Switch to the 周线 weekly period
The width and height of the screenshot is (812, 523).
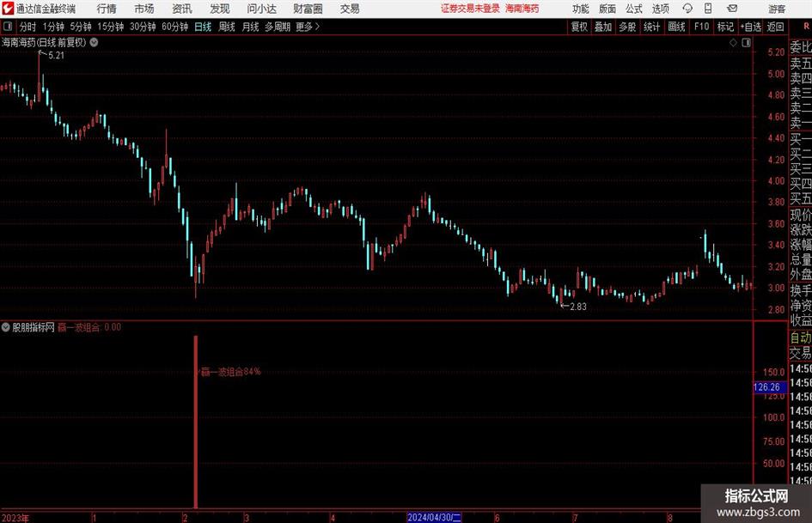tap(226, 27)
